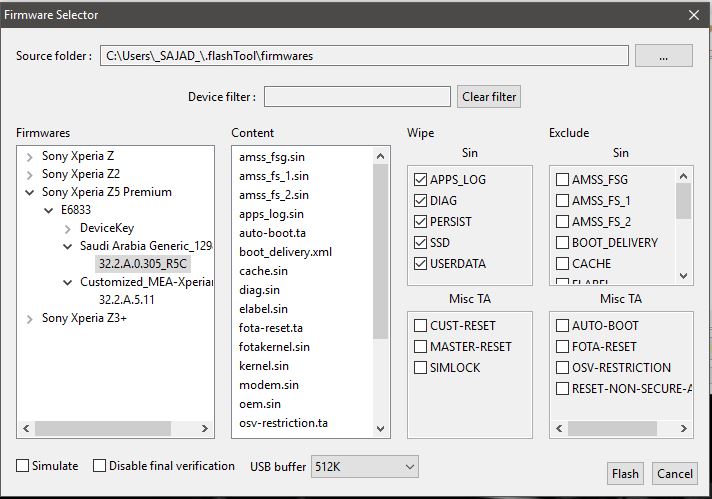The width and height of the screenshot is (712, 499).
Task: Enable the CUST-RESET Misc TA option
Action: click(420, 326)
